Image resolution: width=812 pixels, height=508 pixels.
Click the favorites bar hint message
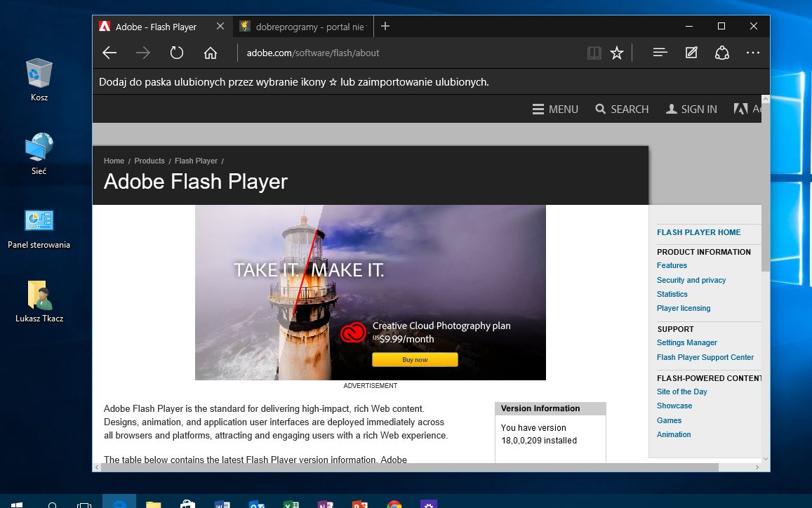click(293, 82)
